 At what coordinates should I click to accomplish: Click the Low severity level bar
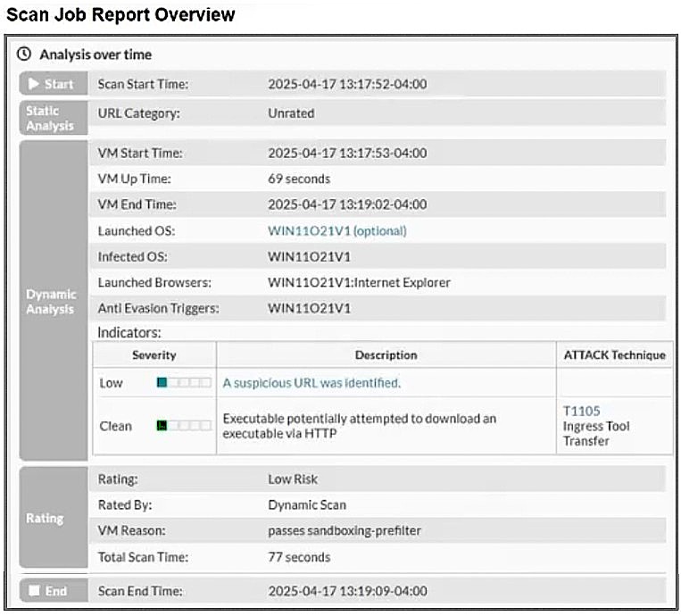pyautogui.click(x=184, y=382)
